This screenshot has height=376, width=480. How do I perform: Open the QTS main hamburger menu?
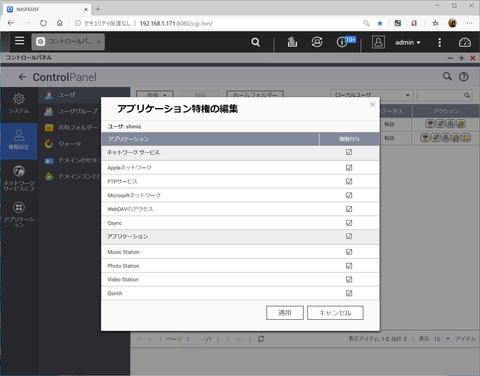tap(19, 41)
